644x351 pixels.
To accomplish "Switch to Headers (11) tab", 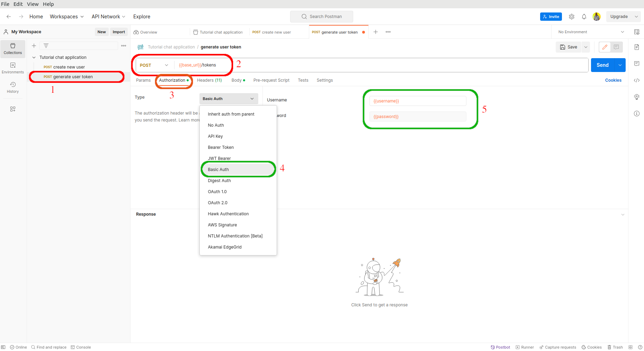I will pos(209,80).
